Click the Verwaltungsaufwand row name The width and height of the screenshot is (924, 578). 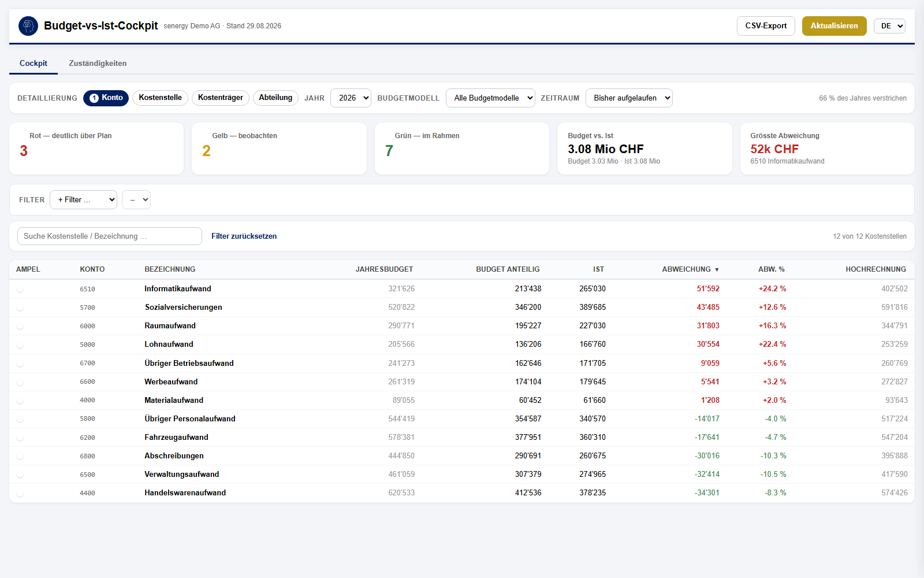pyautogui.click(x=182, y=475)
